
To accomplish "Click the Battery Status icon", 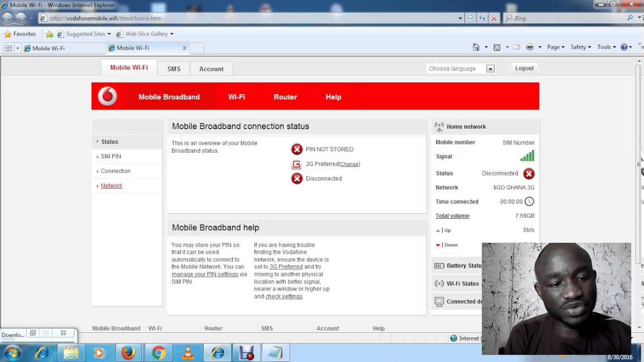I will [x=439, y=265].
